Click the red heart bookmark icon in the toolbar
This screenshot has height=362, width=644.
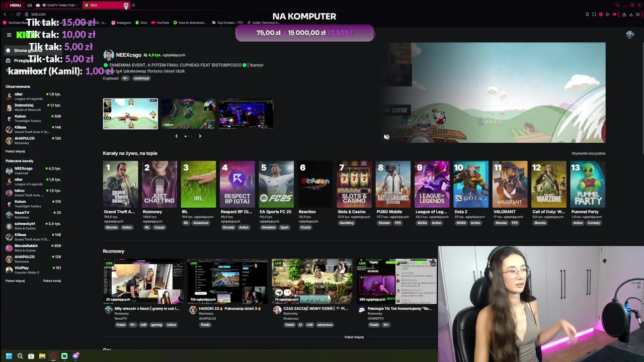pos(614,15)
